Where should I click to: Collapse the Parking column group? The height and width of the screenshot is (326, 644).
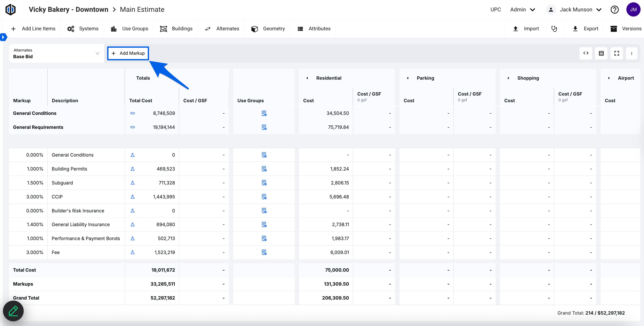408,78
